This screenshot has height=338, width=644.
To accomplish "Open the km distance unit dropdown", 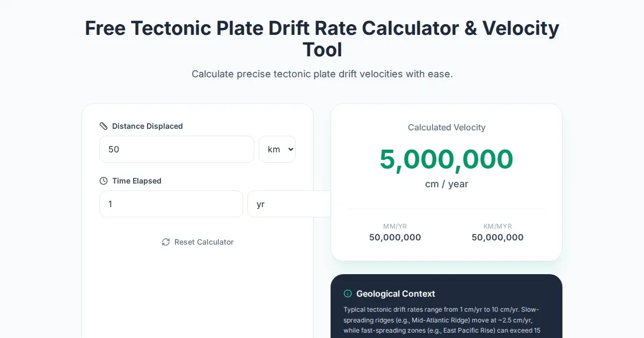I will coord(277,149).
